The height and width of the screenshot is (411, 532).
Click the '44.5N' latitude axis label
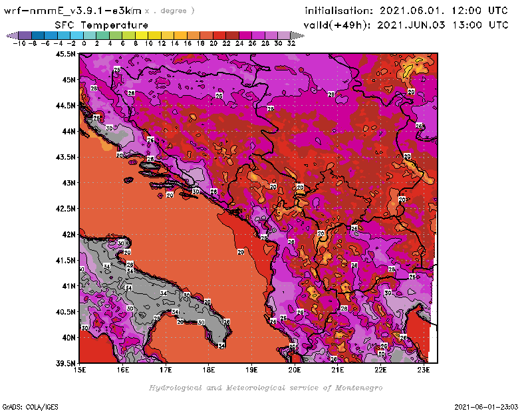pyautogui.click(x=65, y=106)
